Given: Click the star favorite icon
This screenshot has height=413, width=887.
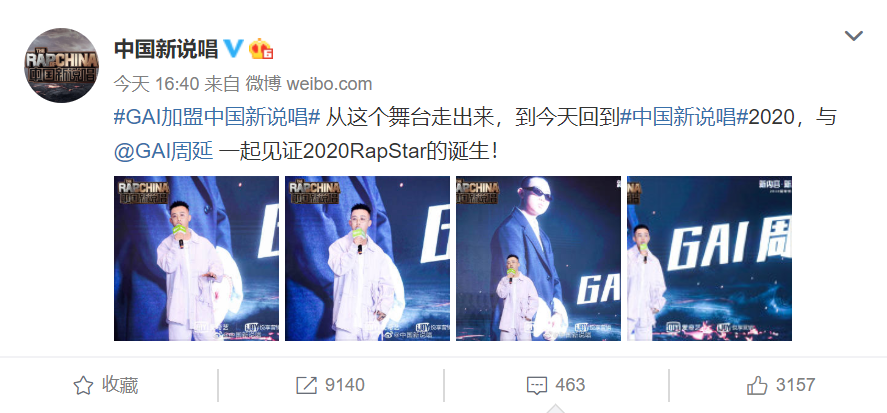Looking at the screenshot, I should (x=83, y=386).
